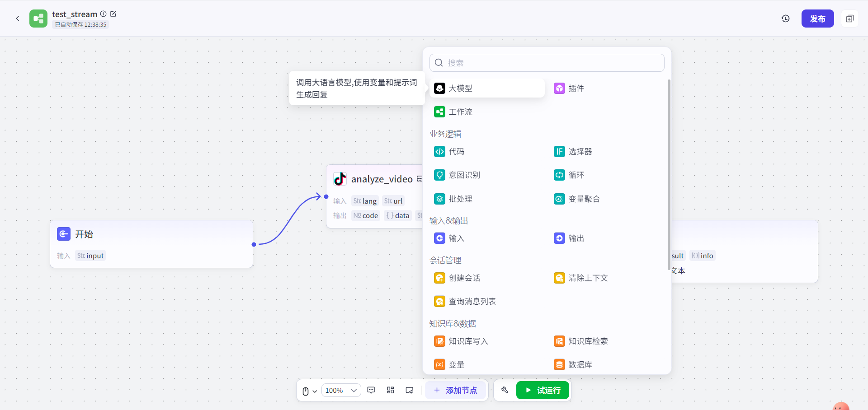Viewport: 868px width, 410px height.
Task: Open the 100% zoom level dropdown
Action: coord(341,390)
